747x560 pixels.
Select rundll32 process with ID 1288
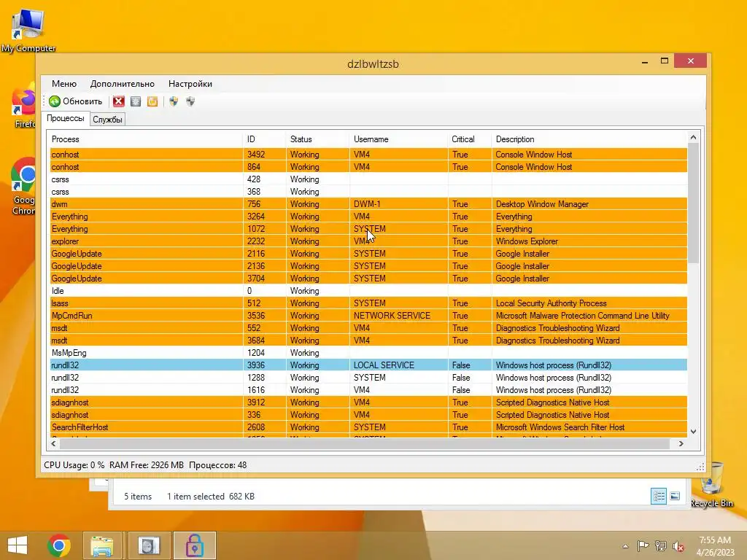[x=368, y=377]
